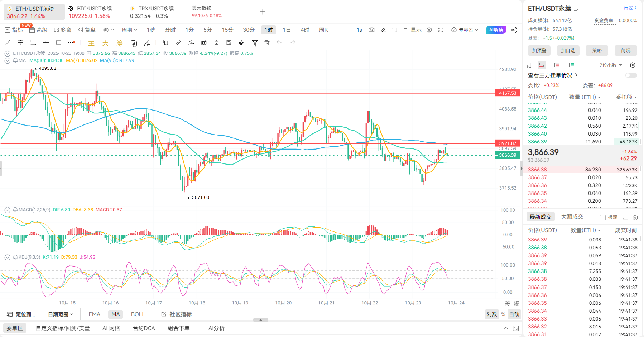
Task: Open the 日期范围 date range dropdown
Action: click(x=61, y=314)
